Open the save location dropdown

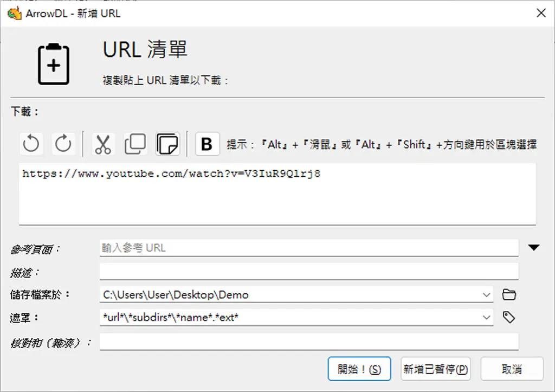click(x=487, y=294)
